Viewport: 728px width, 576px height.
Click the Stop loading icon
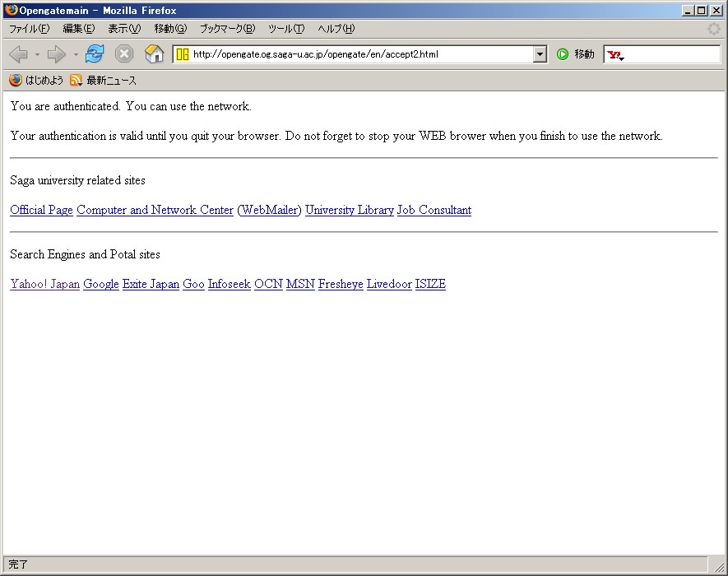pos(124,53)
